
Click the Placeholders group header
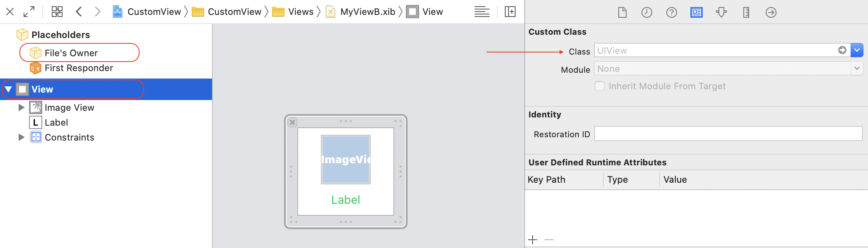[x=60, y=35]
